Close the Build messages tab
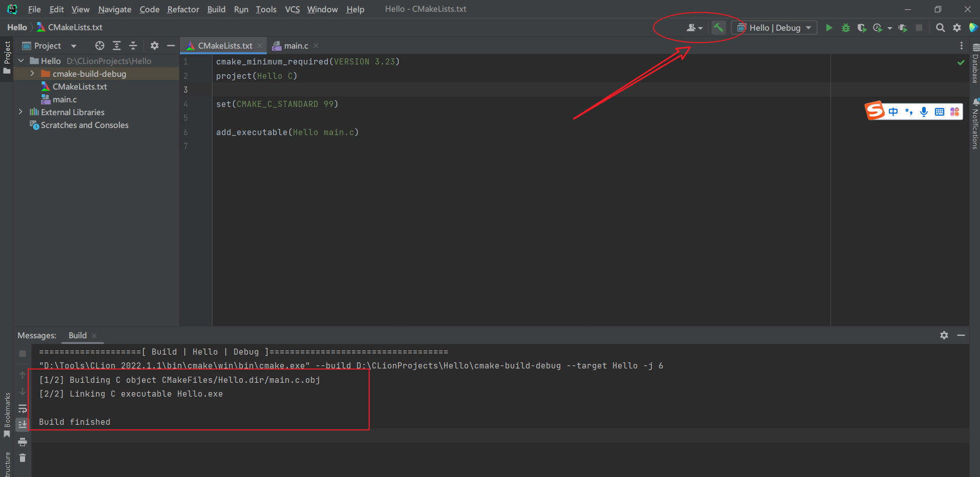 pos(94,336)
